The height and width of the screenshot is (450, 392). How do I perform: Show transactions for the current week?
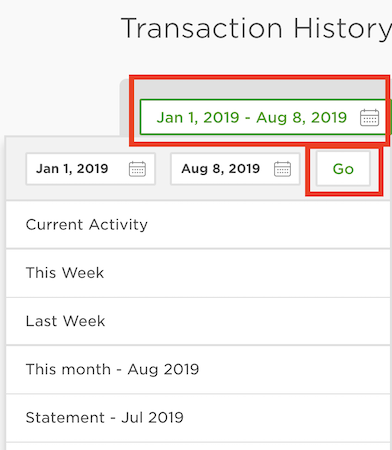(198, 273)
